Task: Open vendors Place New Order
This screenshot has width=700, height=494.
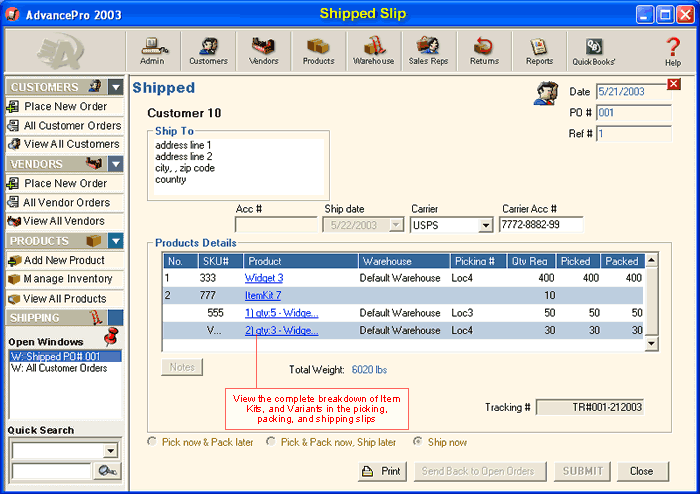Action: click(x=65, y=183)
